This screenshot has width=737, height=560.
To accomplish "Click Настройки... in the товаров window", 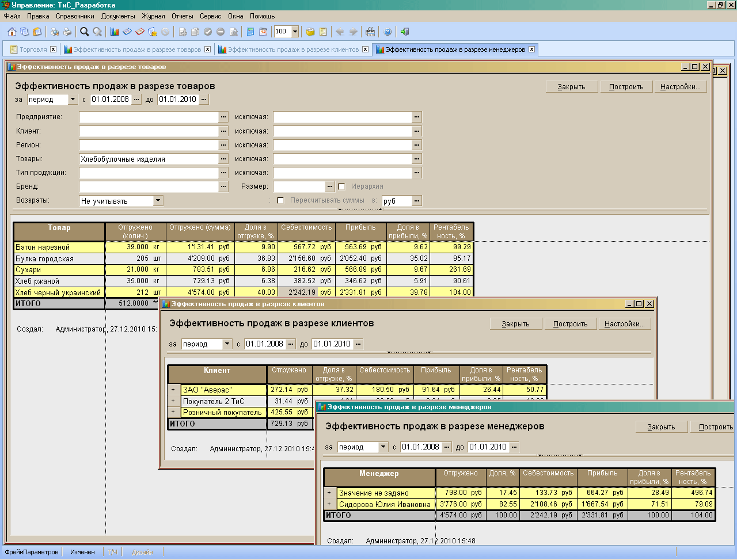I will click(x=680, y=87).
